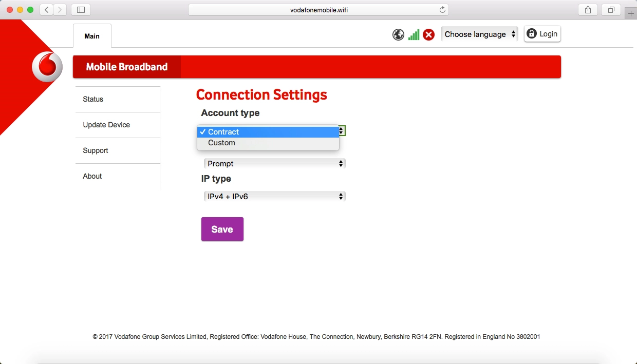Image resolution: width=637 pixels, height=364 pixels.
Task: Click the green signal strength bars icon
Action: [x=414, y=34]
